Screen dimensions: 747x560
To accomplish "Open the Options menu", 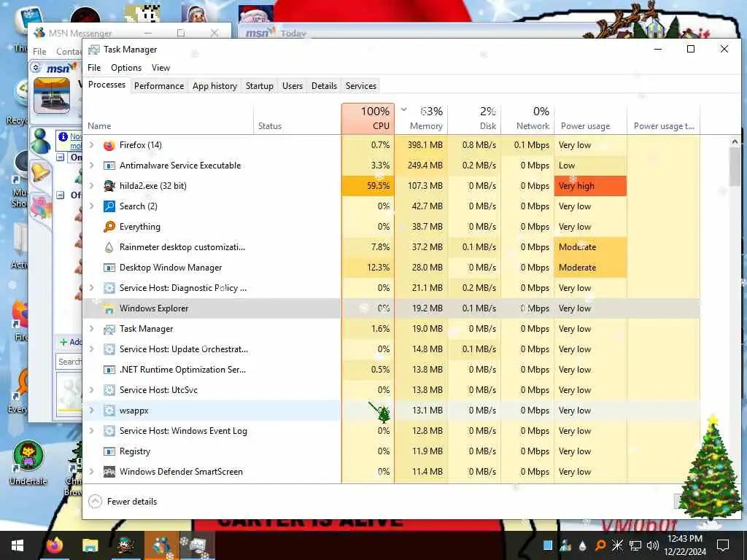I will pyautogui.click(x=126, y=68).
